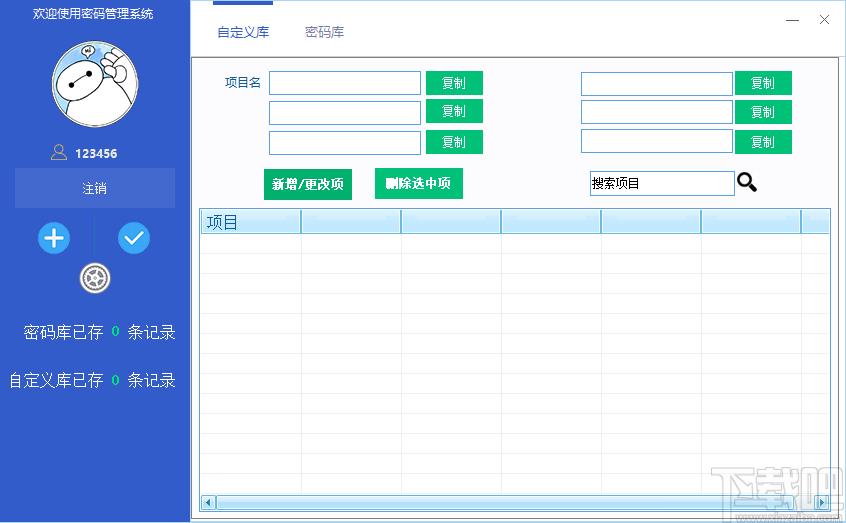
Task: Switch to the 密码库 tab
Action: [324, 32]
